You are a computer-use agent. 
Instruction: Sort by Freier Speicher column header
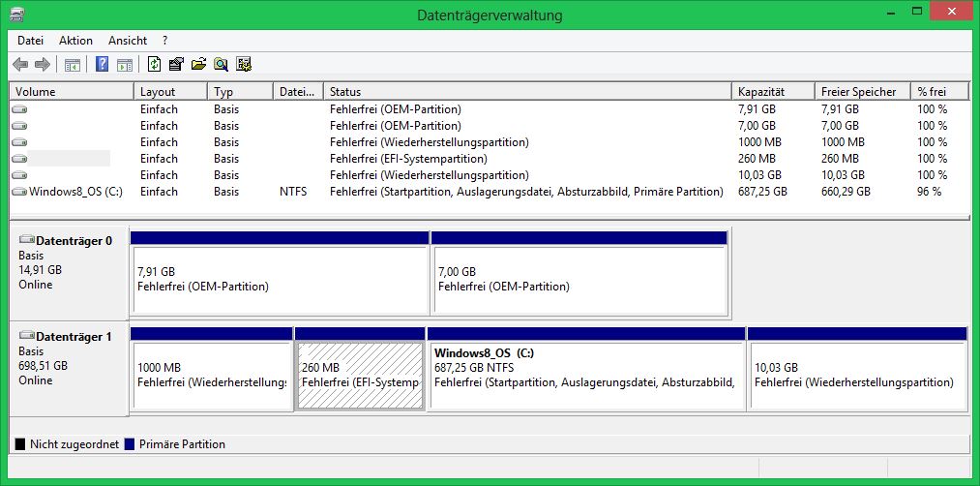click(x=863, y=92)
